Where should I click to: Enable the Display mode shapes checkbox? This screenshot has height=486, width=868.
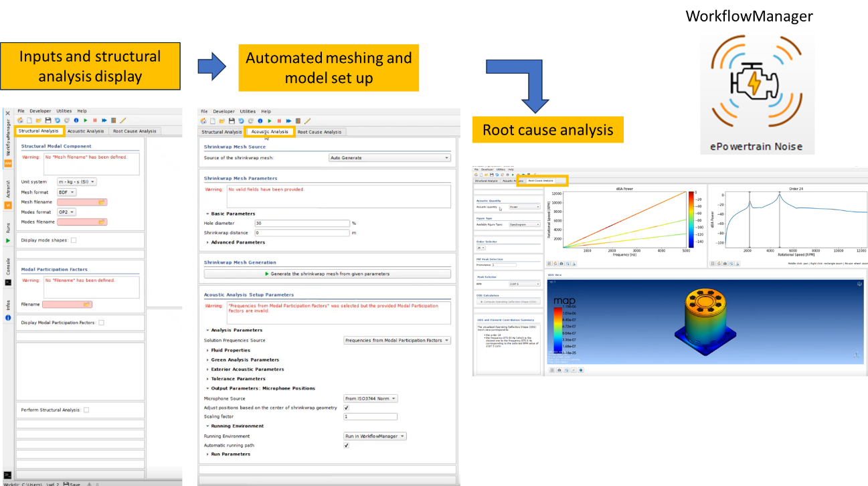(74, 240)
